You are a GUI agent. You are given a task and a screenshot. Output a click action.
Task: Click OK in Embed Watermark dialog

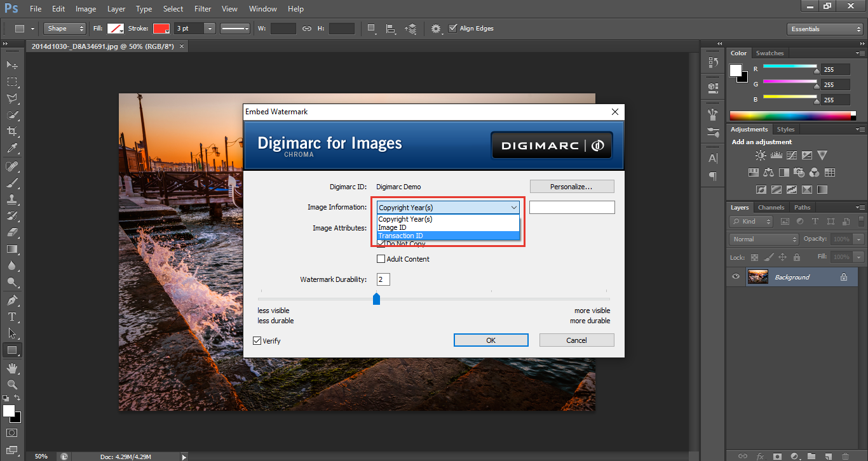click(491, 340)
